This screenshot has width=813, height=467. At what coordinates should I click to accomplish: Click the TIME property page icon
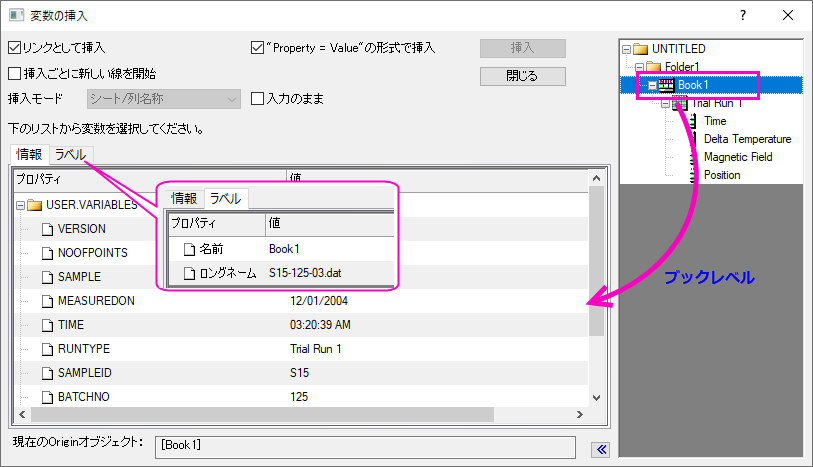pyautogui.click(x=47, y=325)
